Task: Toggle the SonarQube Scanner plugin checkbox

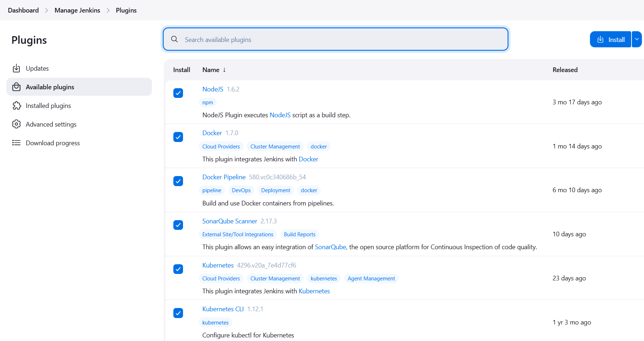Action: coord(178,225)
